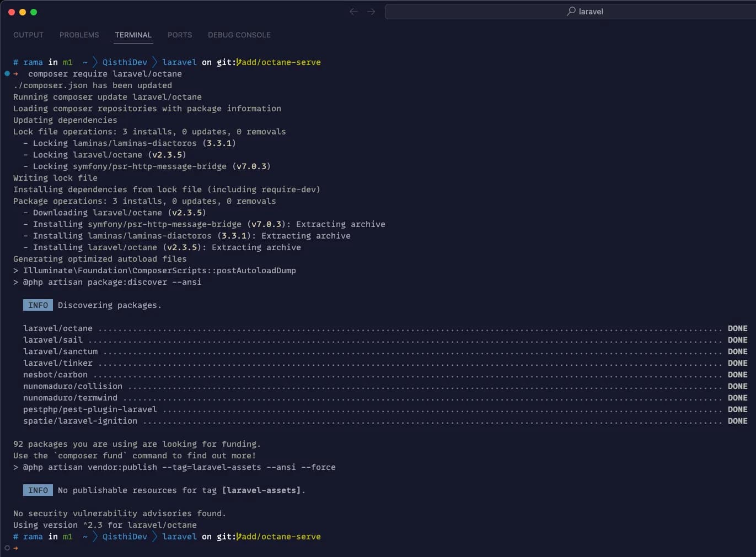The image size is (756, 557).
Task: Select the blue command decoration dot beside composer require
Action: [7, 73]
